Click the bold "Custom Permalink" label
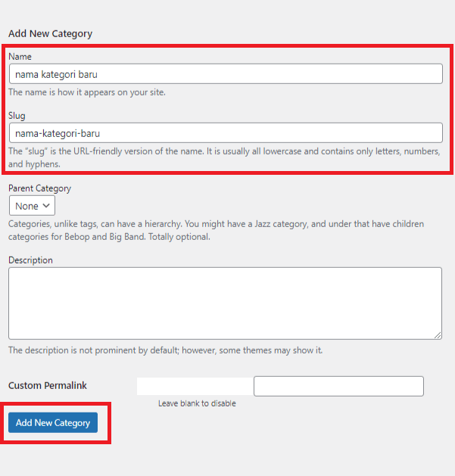 (x=48, y=386)
